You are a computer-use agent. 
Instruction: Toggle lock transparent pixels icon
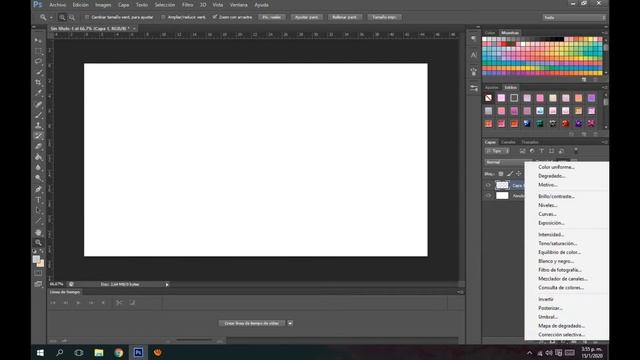pos(501,174)
